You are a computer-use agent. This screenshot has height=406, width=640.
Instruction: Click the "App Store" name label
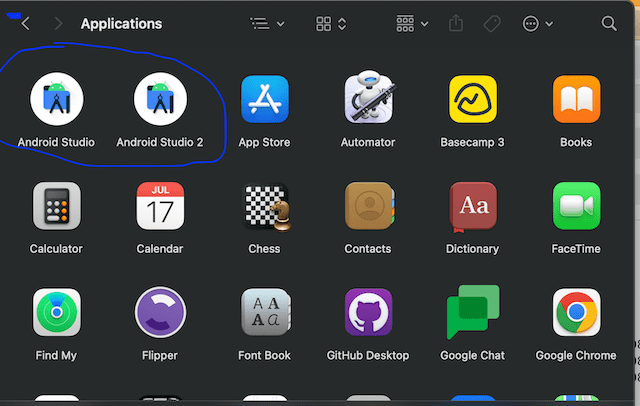(x=264, y=142)
